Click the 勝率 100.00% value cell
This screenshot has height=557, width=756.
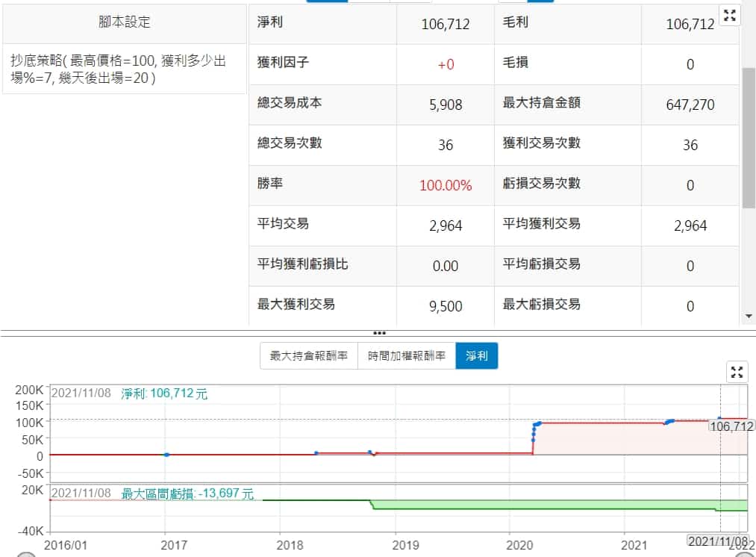tap(446, 185)
